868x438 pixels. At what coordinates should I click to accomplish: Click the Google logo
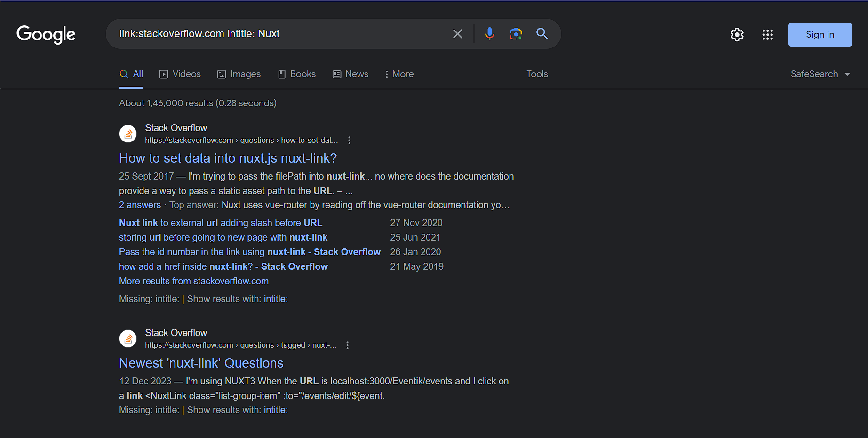point(46,34)
